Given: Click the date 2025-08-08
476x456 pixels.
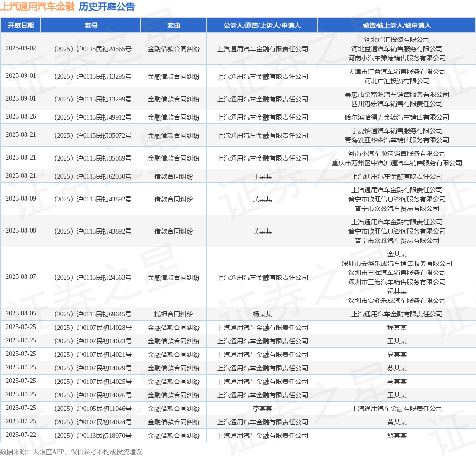Looking at the screenshot, I should 20,231.
